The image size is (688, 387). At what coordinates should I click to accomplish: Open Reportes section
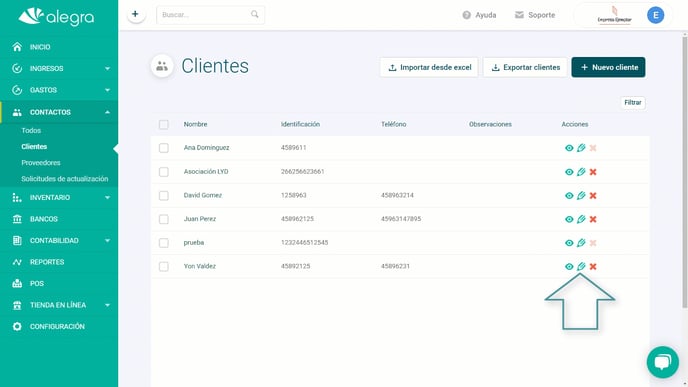pyautogui.click(x=59, y=262)
